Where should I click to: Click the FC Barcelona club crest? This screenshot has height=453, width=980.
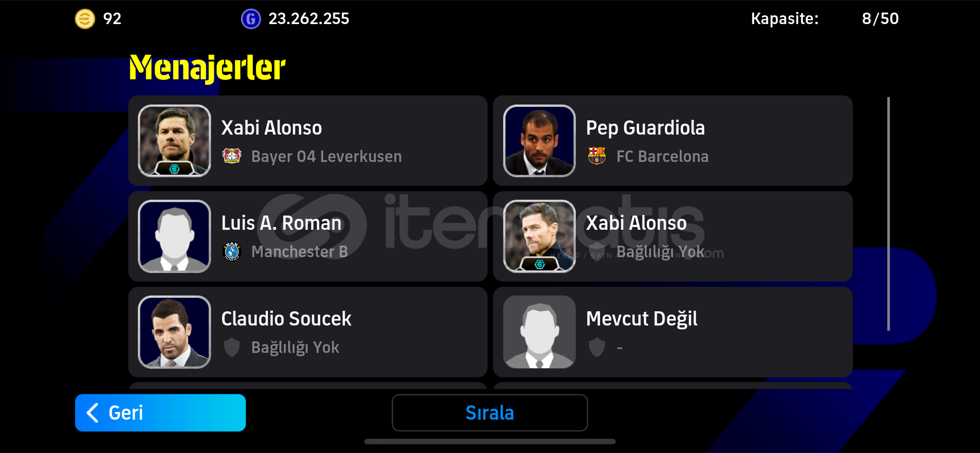click(x=597, y=156)
